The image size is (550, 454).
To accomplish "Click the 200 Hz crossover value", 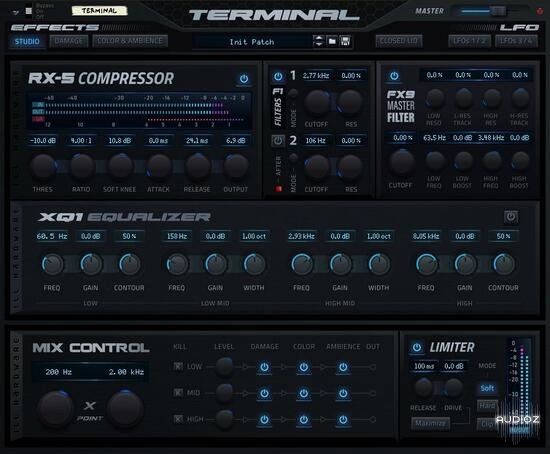I will click(x=58, y=372).
